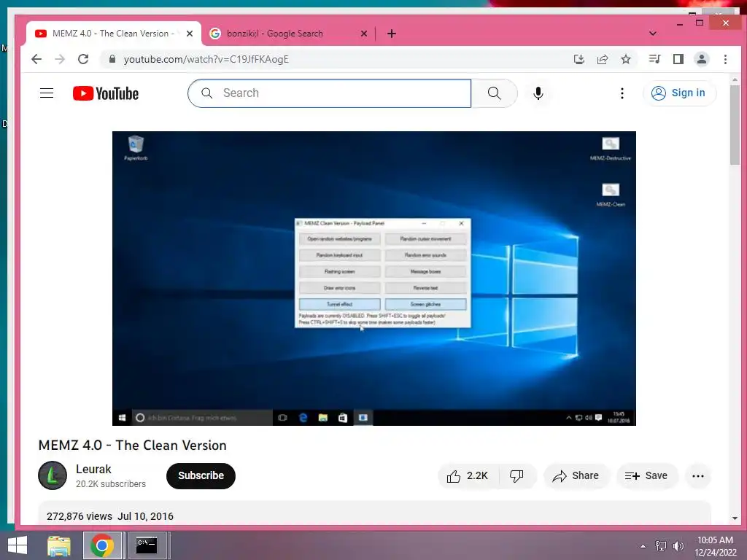Open more actions ellipsis button
The image size is (747, 560).
[x=698, y=475]
